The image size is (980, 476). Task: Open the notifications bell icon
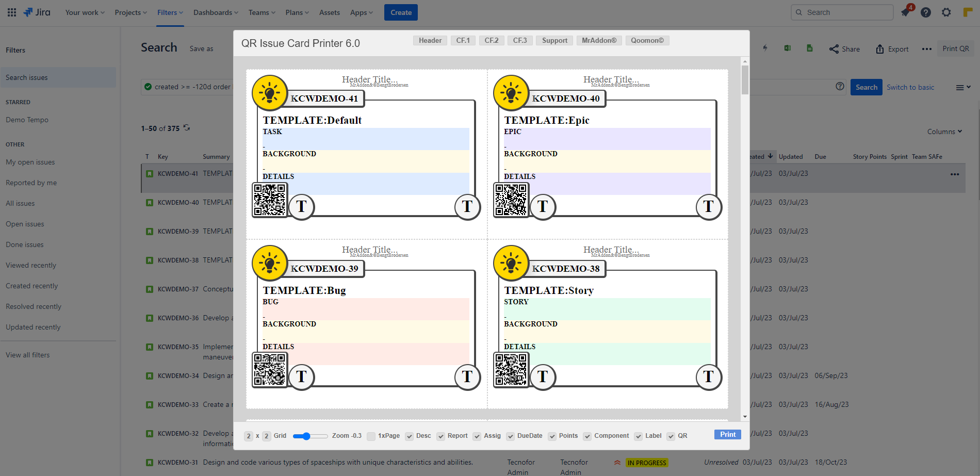[906, 12]
